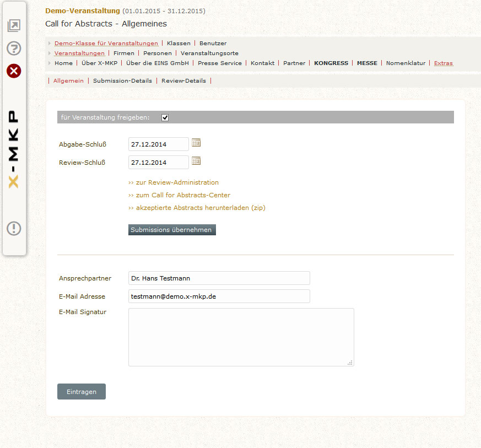Viewport: 481px width, 448px height.
Task: Click the X-MKP logo in sidebar
Action: pyautogui.click(x=13, y=149)
